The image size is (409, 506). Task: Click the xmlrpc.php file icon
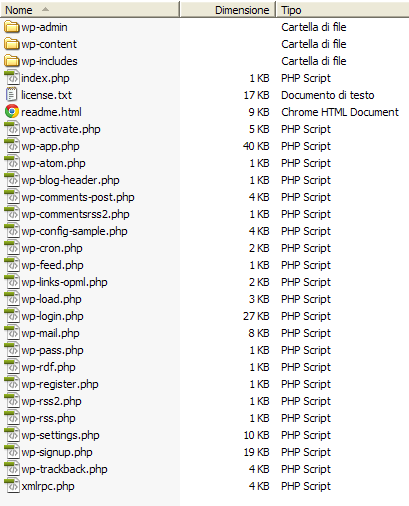(x=12, y=486)
